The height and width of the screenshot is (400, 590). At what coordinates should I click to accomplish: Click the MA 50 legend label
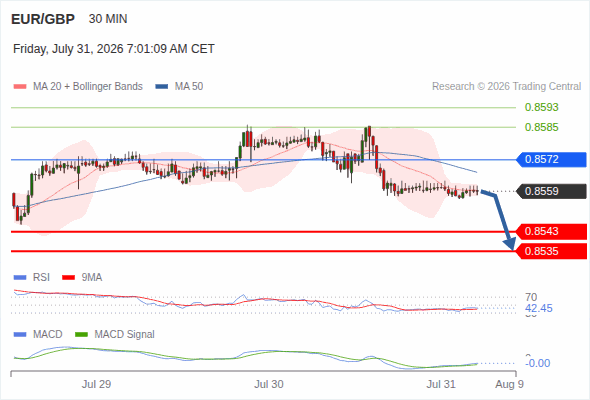189,87
